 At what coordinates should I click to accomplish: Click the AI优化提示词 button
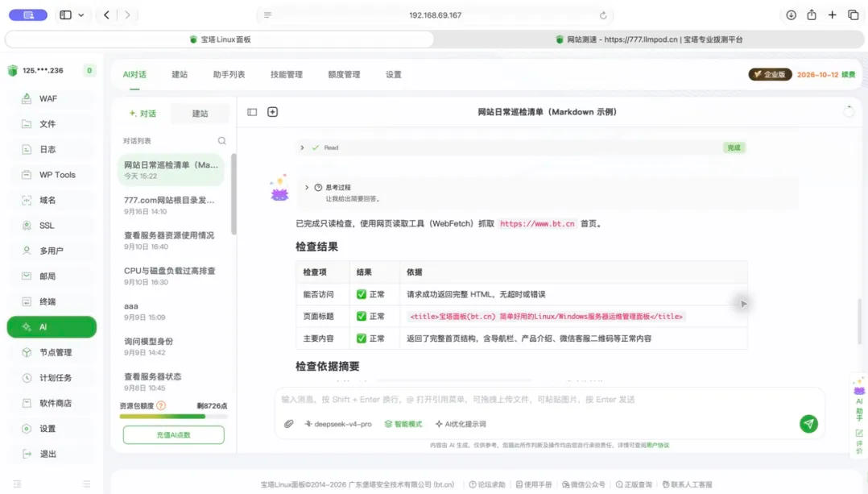tap(461, 424)
